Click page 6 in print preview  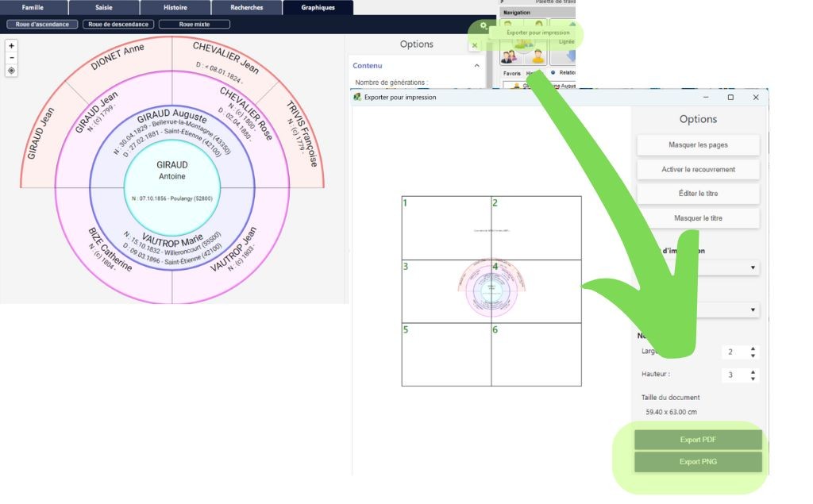pos(536,355)
